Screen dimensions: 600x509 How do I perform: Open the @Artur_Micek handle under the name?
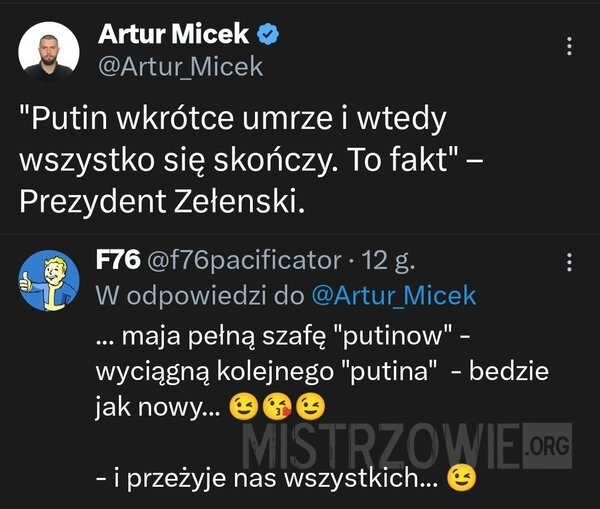[181, 67]
